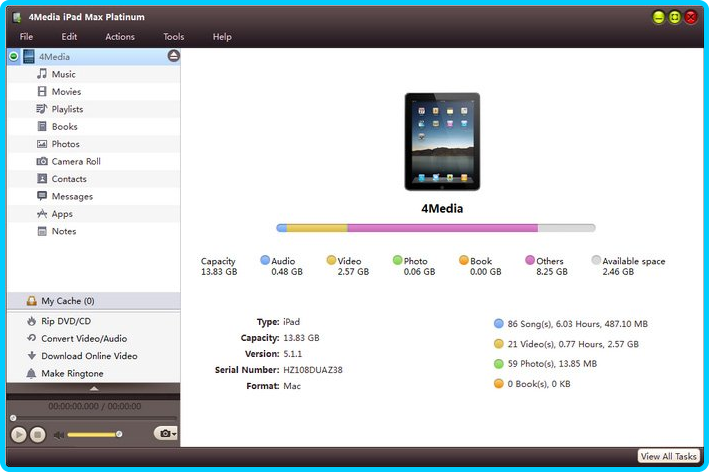The image size is (709, 472).
Task: Click the pink Others color dot
Action: pos(530,260)
